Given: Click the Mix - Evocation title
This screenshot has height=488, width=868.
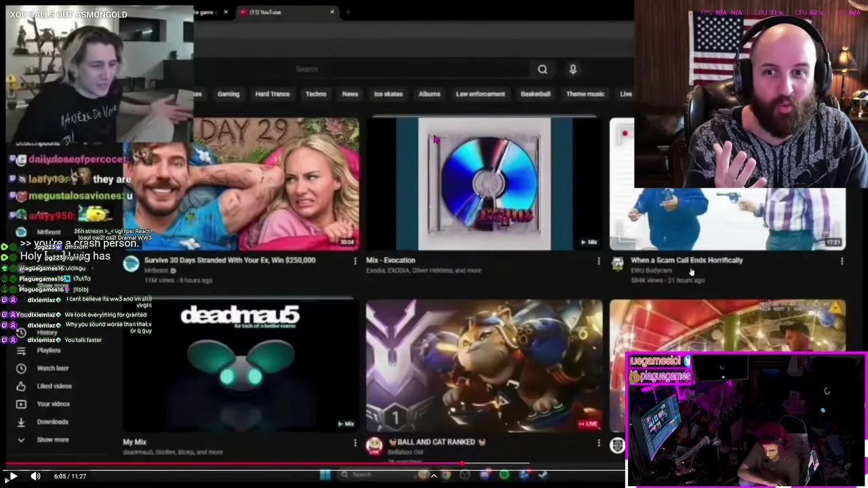Looking at the screenshot, I should click(391, 260).
